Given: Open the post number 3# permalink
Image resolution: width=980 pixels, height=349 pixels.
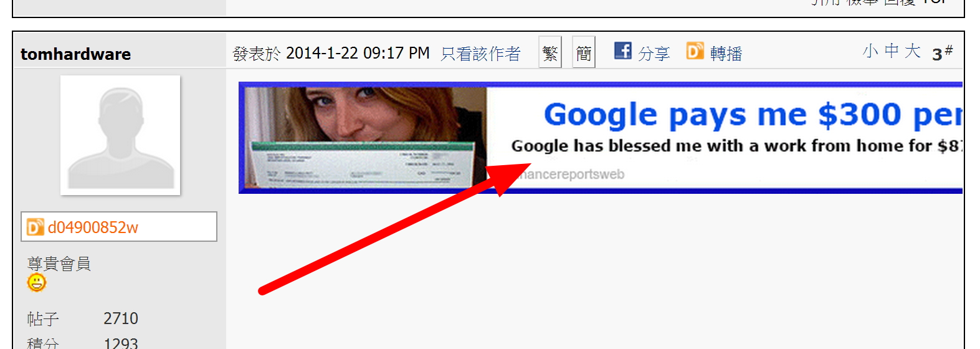Looking at the screenshot, I should 943,53.
